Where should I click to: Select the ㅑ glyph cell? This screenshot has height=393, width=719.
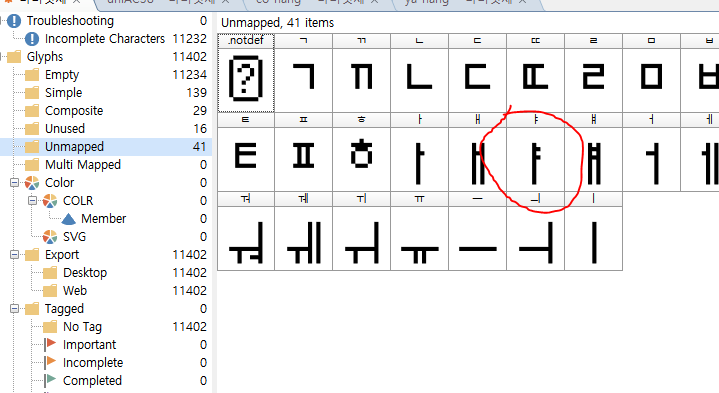[536, 152]
